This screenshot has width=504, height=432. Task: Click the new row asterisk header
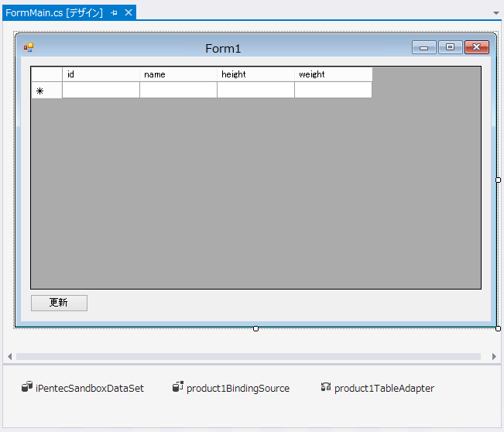[46, 90]
